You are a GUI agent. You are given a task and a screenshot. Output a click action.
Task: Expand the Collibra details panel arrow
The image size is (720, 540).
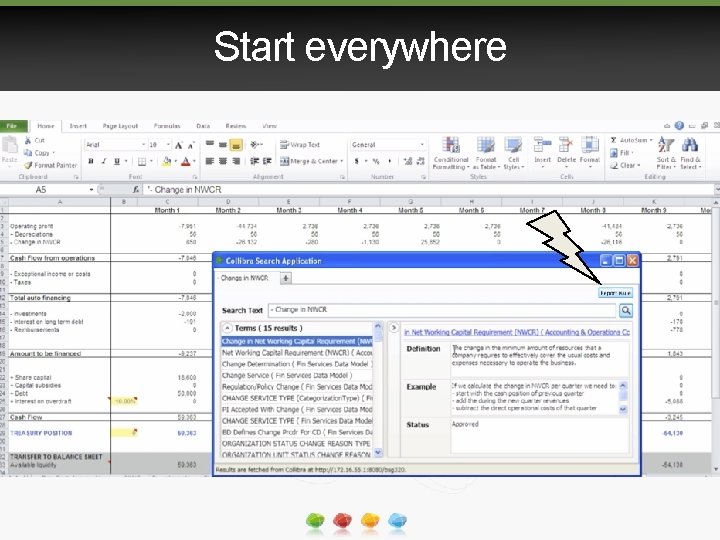point(394,328)
